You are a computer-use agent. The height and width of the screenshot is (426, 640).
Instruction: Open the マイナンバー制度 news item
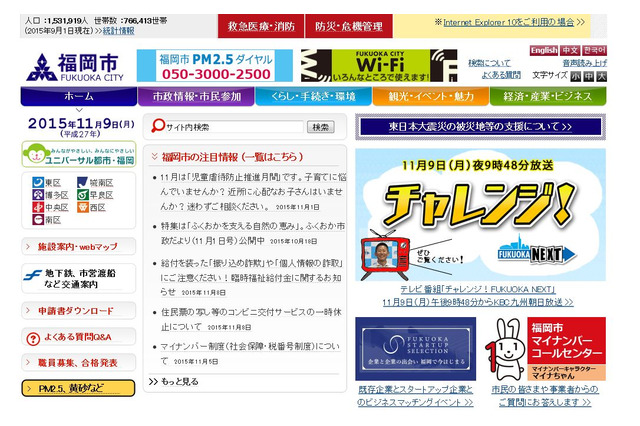click(x=250, y=353)
